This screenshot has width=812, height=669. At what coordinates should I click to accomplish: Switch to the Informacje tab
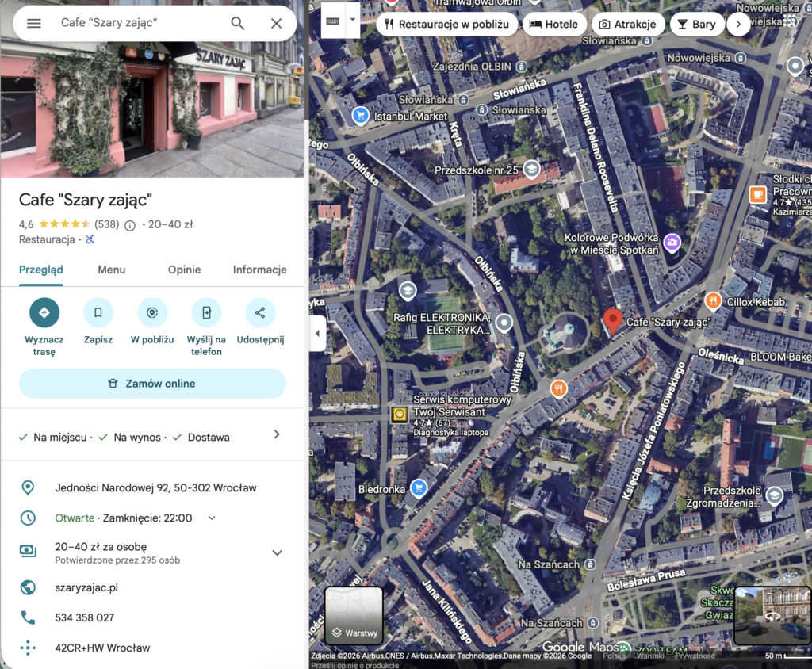click(x=259, y=270)
